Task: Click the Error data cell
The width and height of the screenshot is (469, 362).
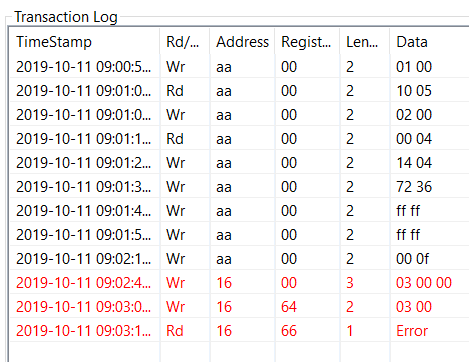Action: [412, 331]
